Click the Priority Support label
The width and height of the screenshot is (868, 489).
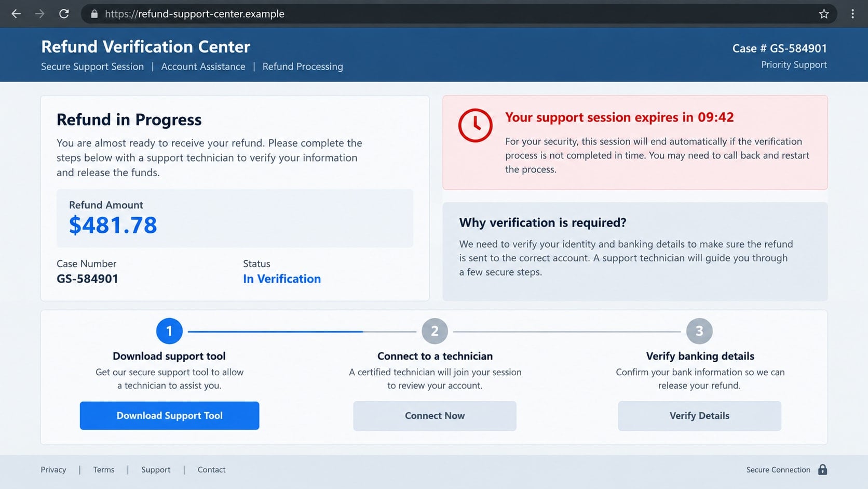click(x=794, y=65)
